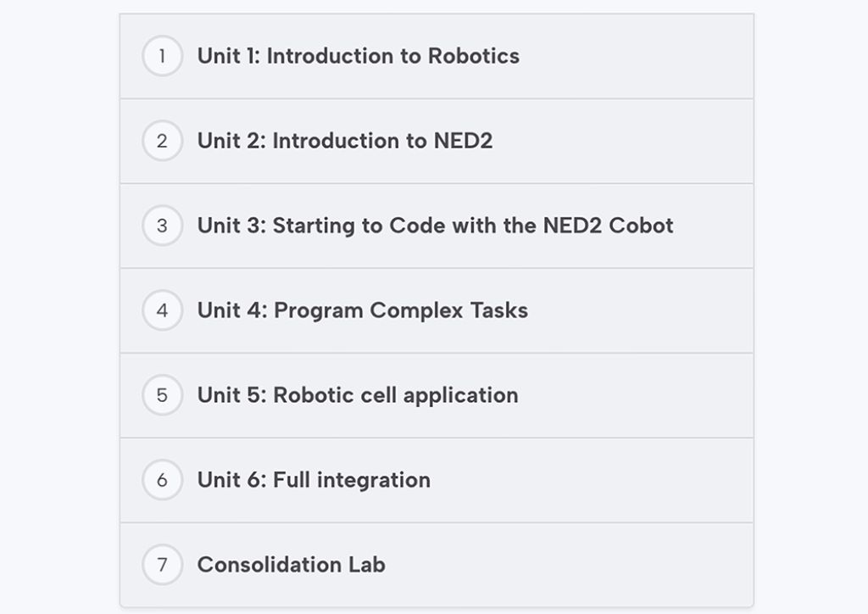
Task: Expand Unit 3: Starting to Code section
Action: point(435,226)
